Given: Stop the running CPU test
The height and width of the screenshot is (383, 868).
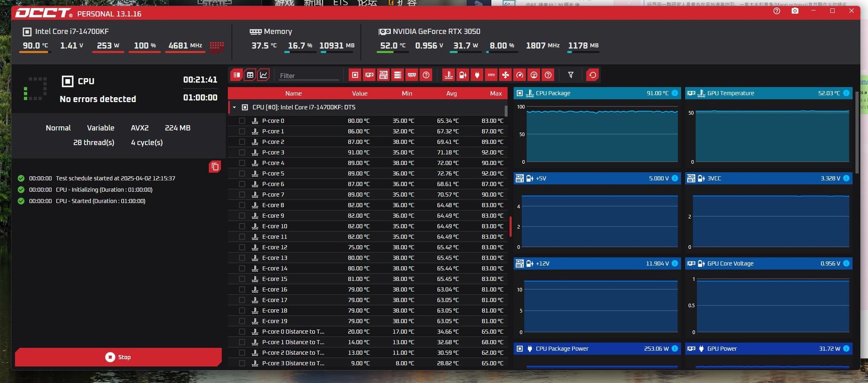Looking at the screenshot, I should coord(118,357).
